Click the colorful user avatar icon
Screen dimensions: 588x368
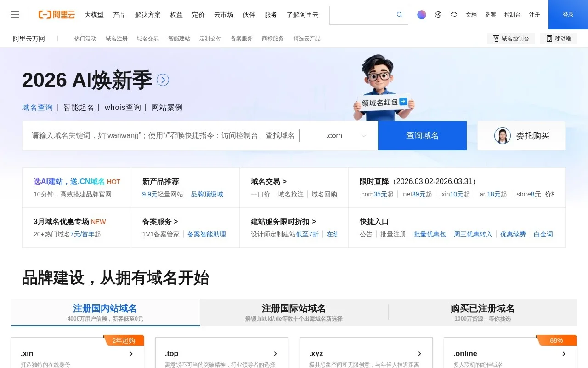point(422,15)
